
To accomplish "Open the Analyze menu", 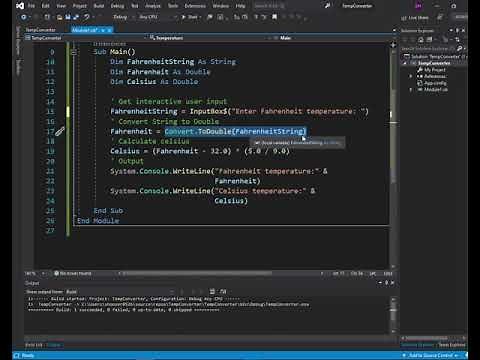I will (x=153, y=6).
